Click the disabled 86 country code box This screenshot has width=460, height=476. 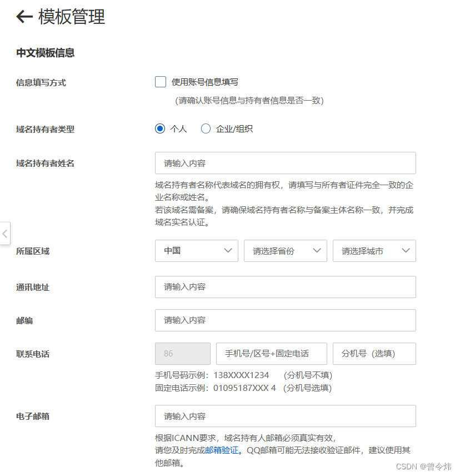click(183, 354)
